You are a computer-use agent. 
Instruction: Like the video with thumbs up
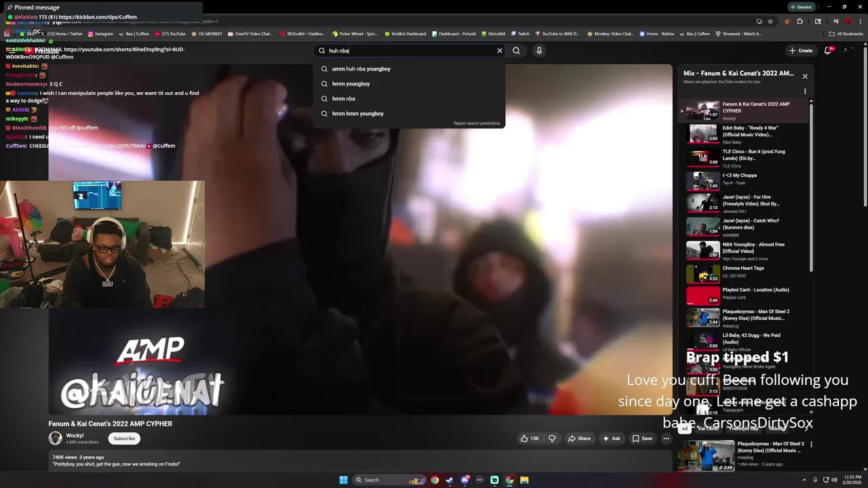[530, 439]
